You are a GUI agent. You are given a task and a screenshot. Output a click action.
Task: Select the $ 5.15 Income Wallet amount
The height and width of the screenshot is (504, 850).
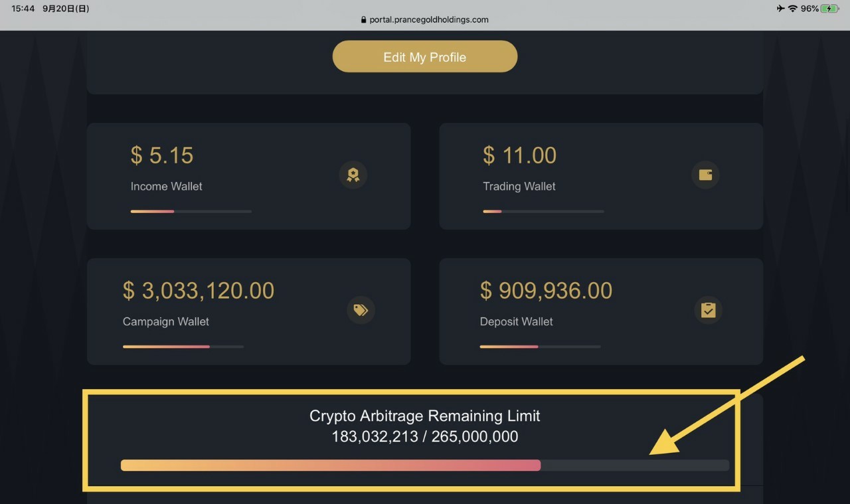[162, 155]
